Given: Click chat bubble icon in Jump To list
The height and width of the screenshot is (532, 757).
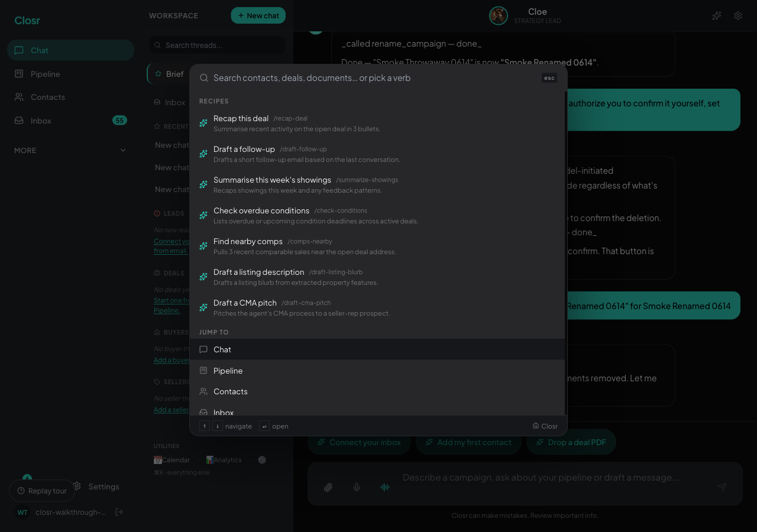Looking at the screenshot, I should [203, 349].
